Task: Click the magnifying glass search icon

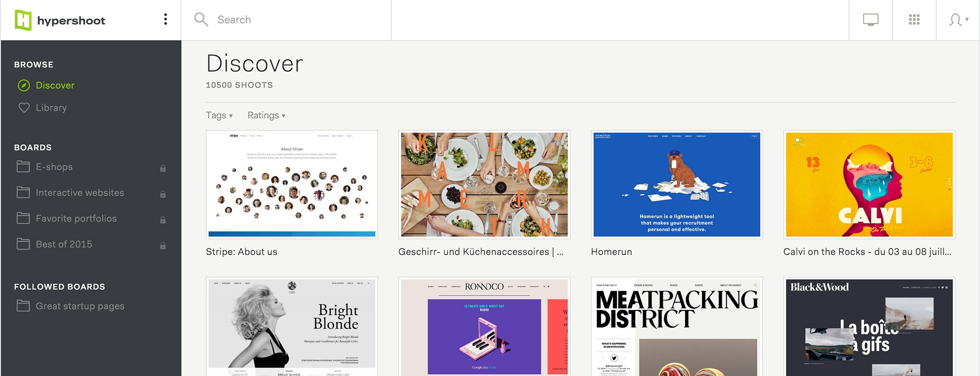Action: pyautogui.click(x=201, y=19)
